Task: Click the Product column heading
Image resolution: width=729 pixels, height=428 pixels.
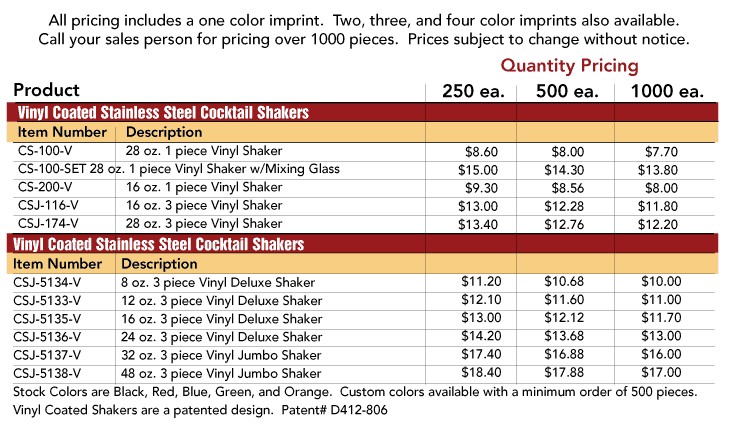Action: (x=46, y=90)
